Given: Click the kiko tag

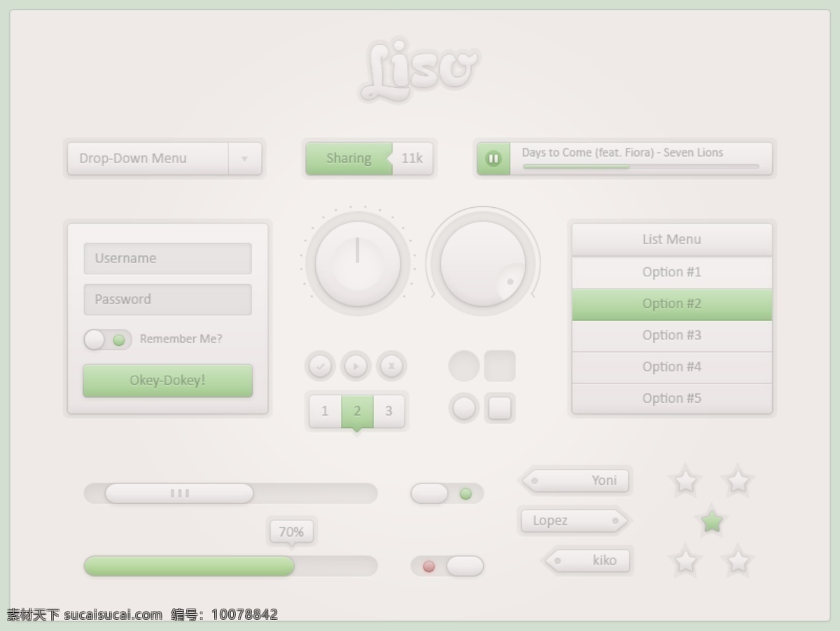Looking at the screenshot, I should click(588, 560).
